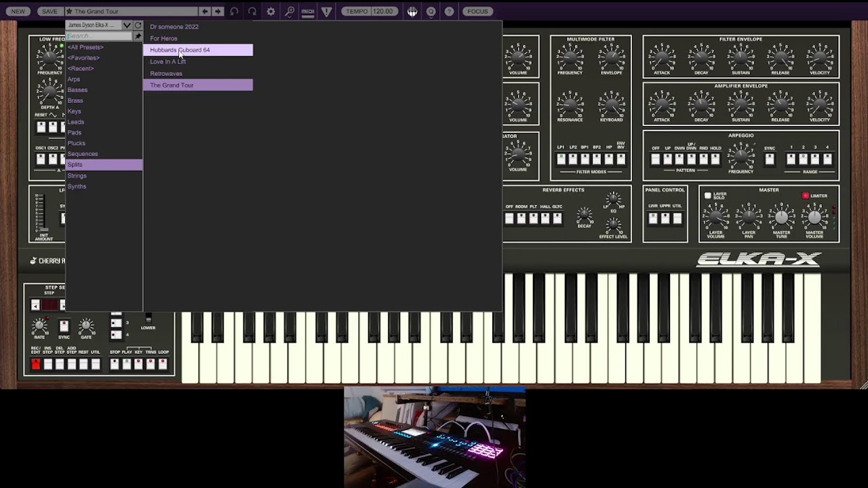Viewport: 868px width, 488px height.
Task: Enable the HALL reverb switch
Action: tap(545, 218)
